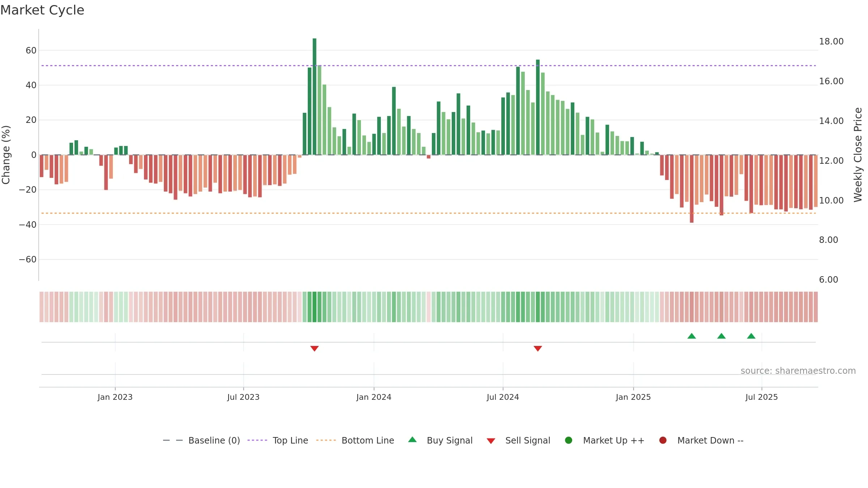This screenshot has height=488, width=868.
Task: Click the 60 tick on Change axis
Action: click(x=31, y=50)
